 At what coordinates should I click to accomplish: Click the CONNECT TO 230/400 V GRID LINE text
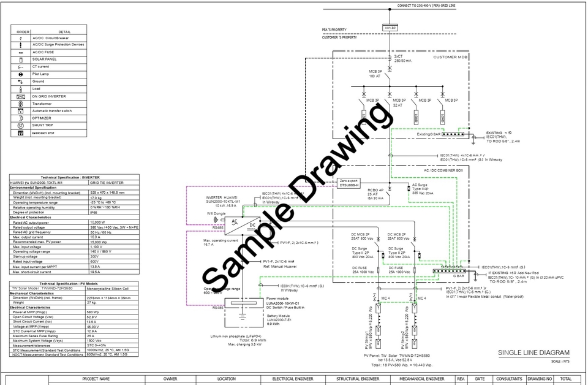426,6
